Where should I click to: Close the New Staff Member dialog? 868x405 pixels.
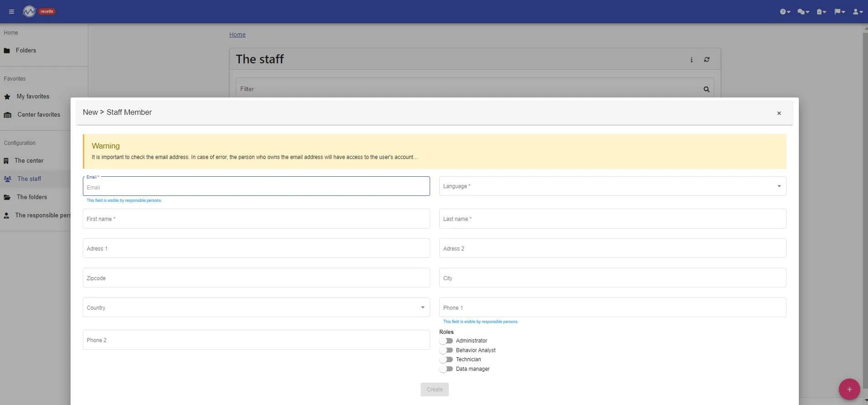779,113
